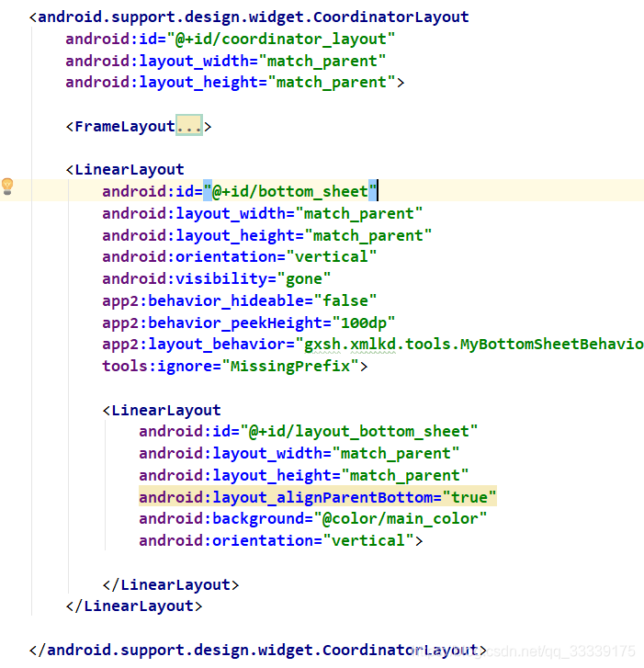Viewport: 644px width, 668px height.
Task: Click behavior_hideable="false" attribute
Action: [x=240, y=300]
